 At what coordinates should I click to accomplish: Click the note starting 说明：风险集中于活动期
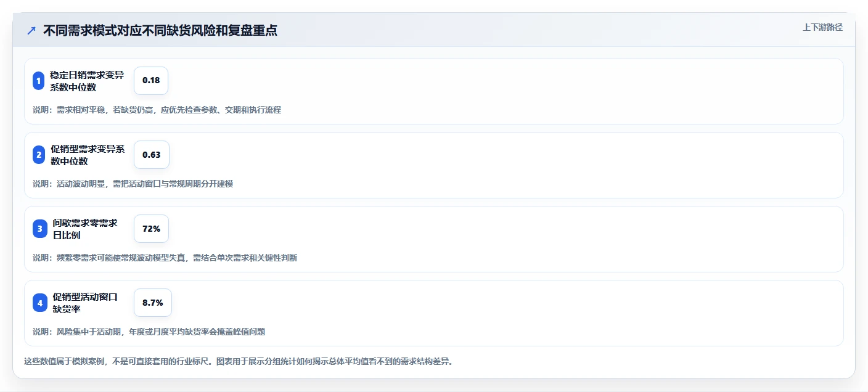point(149,332)
